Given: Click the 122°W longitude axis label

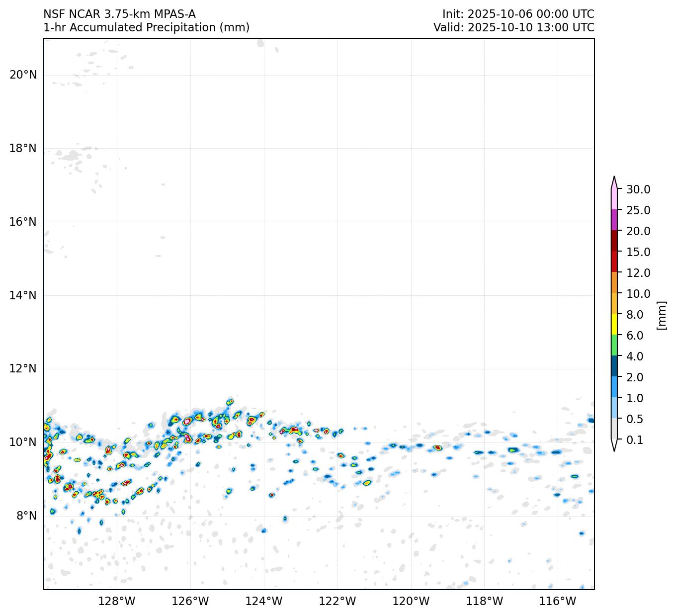Looking at the screenshot, I should click(x=338, y=602).
